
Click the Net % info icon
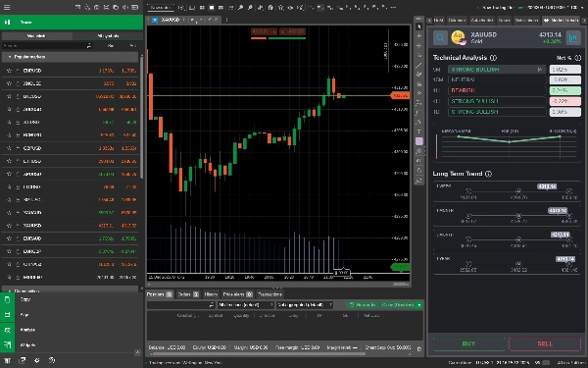coord(577,58)
